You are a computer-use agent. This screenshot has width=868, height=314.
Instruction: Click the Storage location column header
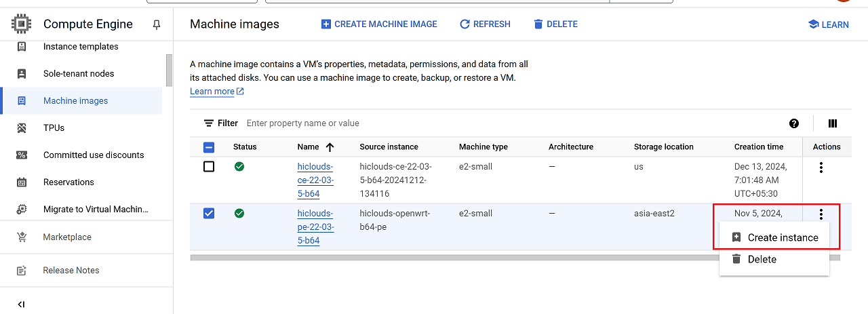coord(664,147)
